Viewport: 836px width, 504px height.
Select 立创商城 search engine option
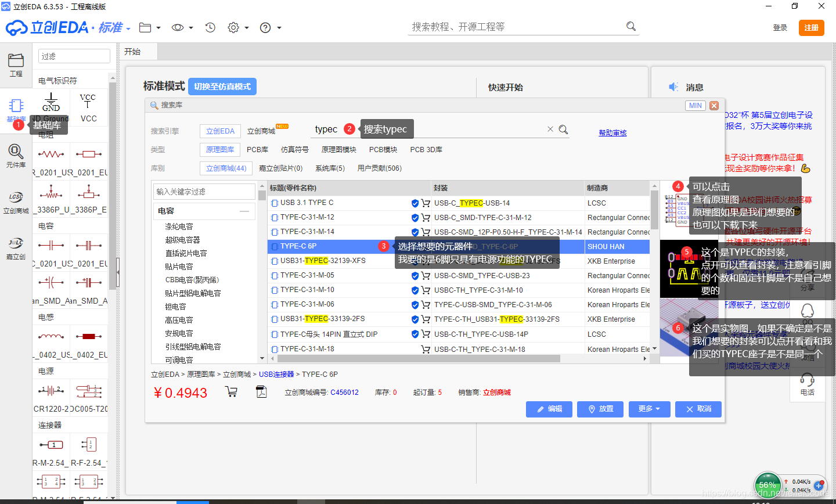261,131
